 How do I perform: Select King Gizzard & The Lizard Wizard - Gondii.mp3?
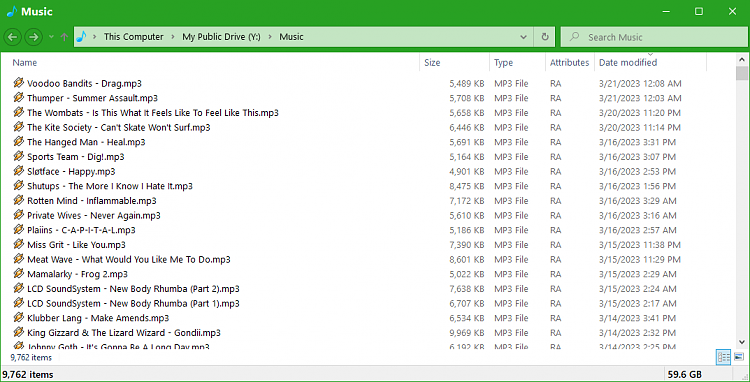point(124,333)
